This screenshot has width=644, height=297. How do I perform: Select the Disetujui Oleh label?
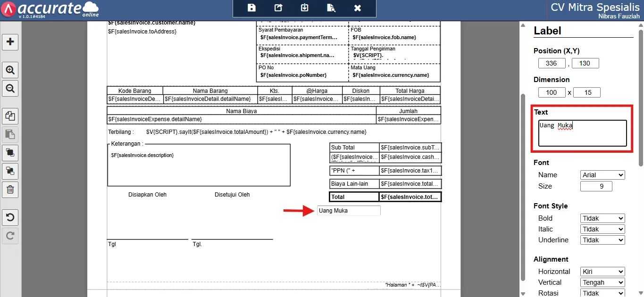tap(232, 195)
